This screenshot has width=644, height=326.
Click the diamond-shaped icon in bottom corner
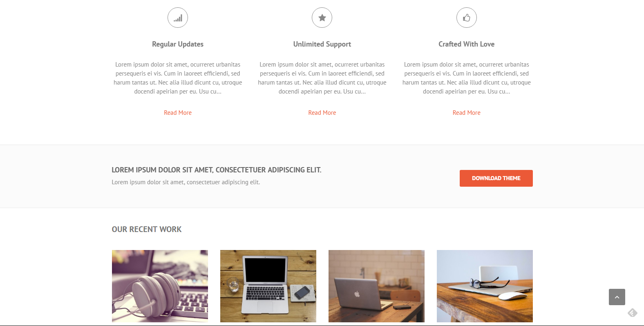pos(633,313)
